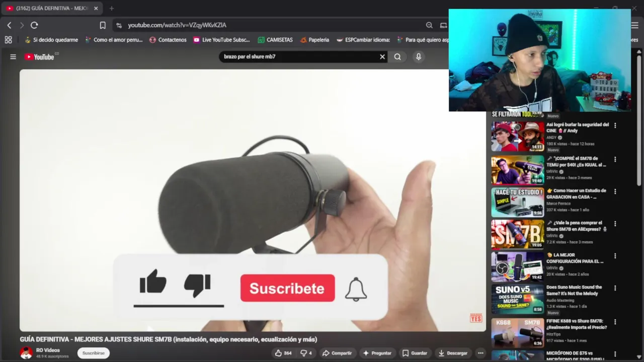644x362 pixels.
Task: Bookmark this page with the bookmark icon
Action: click(103, 25)
